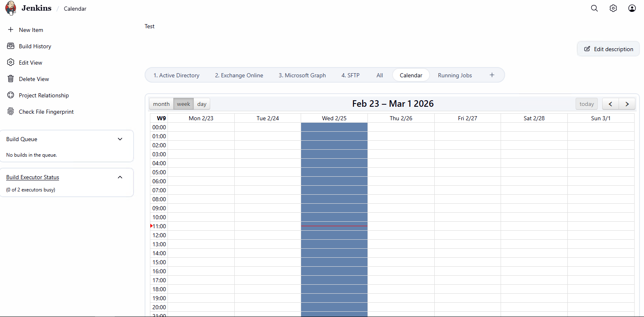
Task: Open Manage Jenkins gear icon
Action: pyautogui.click(x=613, y=8)
